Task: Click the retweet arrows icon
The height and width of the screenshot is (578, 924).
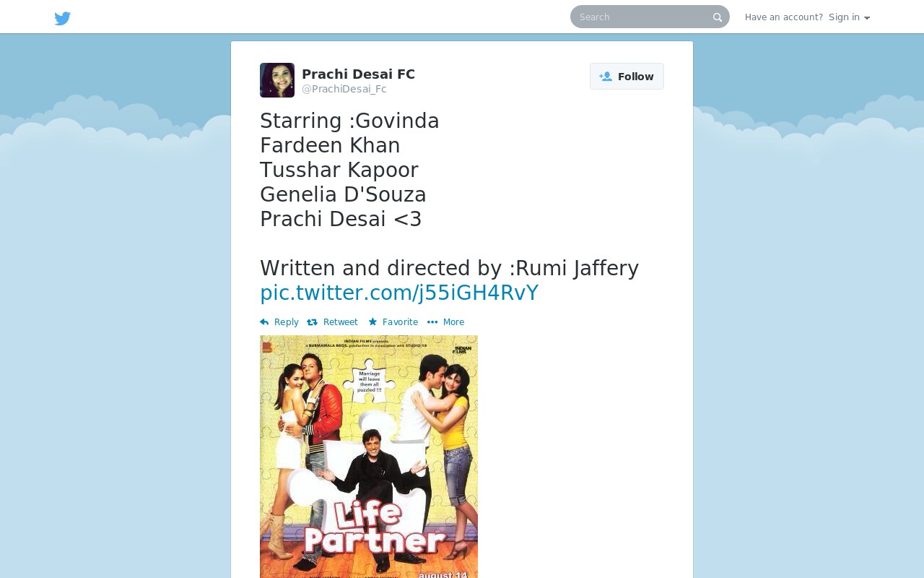Action: pyautogui.click(x=313, y=322)
